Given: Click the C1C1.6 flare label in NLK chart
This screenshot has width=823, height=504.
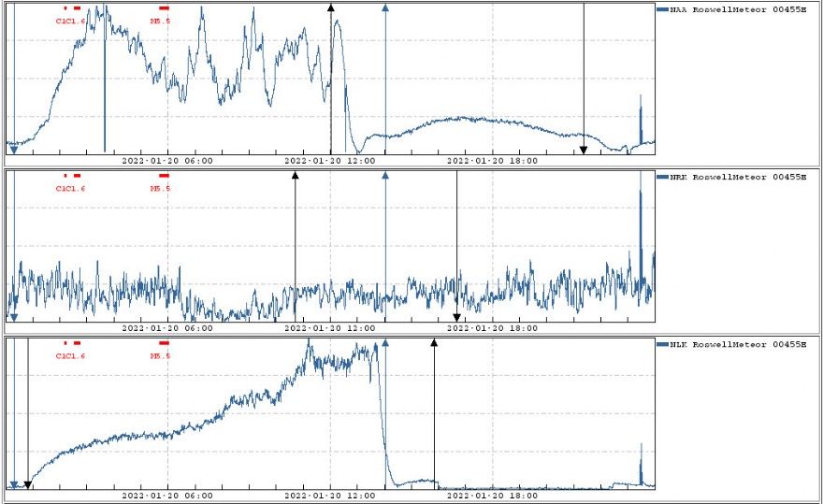Looking at the screenshot, I should click(70, 356).
